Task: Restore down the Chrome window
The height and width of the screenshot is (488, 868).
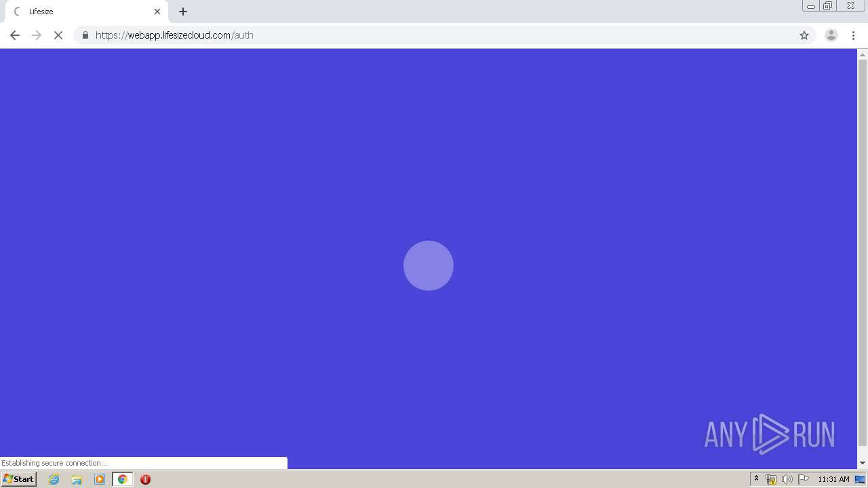Action: 828,6
